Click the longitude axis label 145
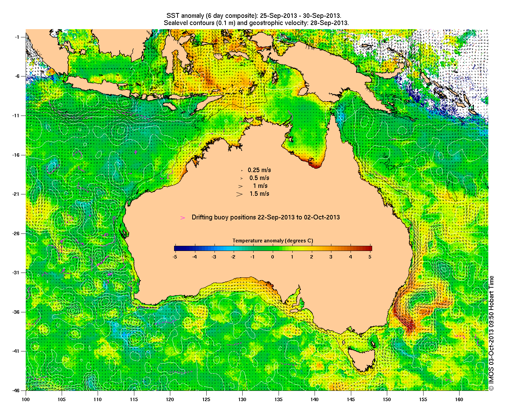This screenshot has height=420, width=514. point(351,399)
